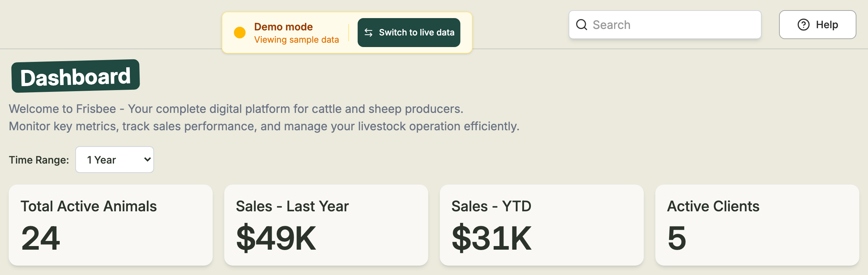Open the Sales - Last Year card
868x275 pixels.
click(x=326, y=225)
